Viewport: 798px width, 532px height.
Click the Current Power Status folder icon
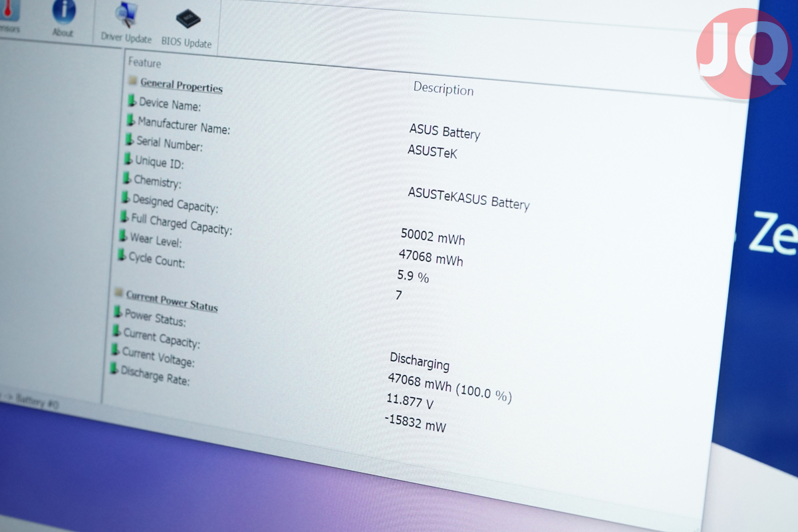(118, 293)
